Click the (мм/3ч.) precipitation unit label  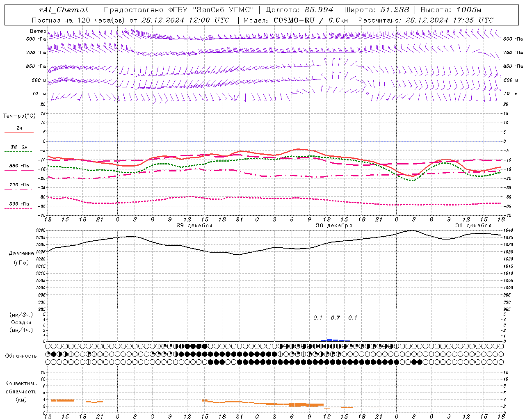[21, 315]
